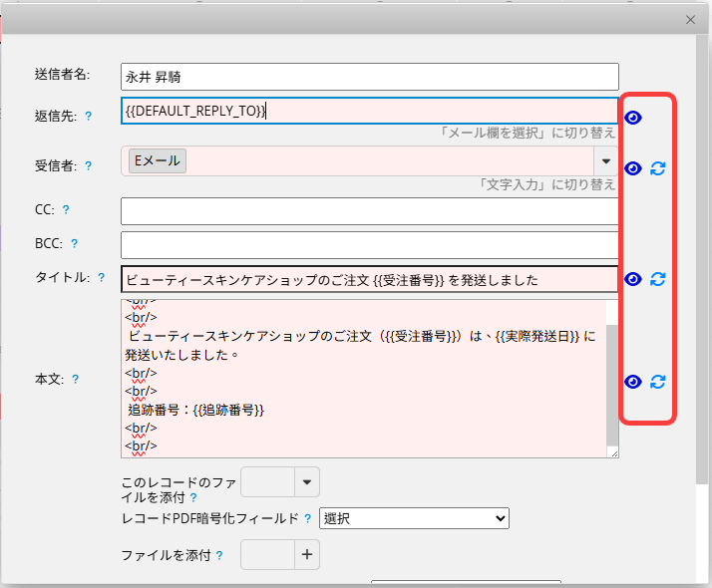712x588 pixels.
Task: Click the plus button for ファイルを添付
Action: coord(307,555)
